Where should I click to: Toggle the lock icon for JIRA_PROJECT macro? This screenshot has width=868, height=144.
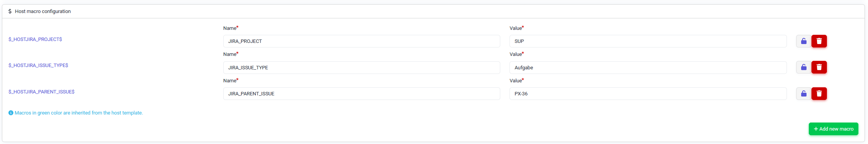(804, 41)
